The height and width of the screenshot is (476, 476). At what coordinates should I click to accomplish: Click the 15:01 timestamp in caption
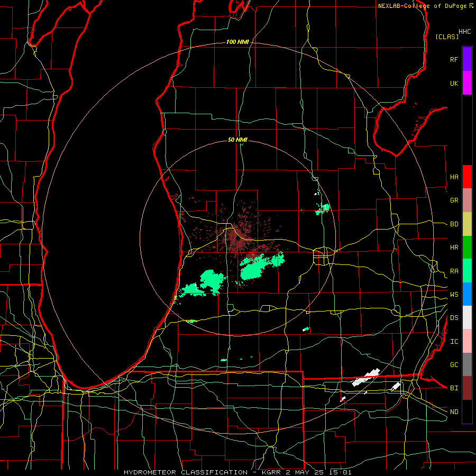point(341,472)
